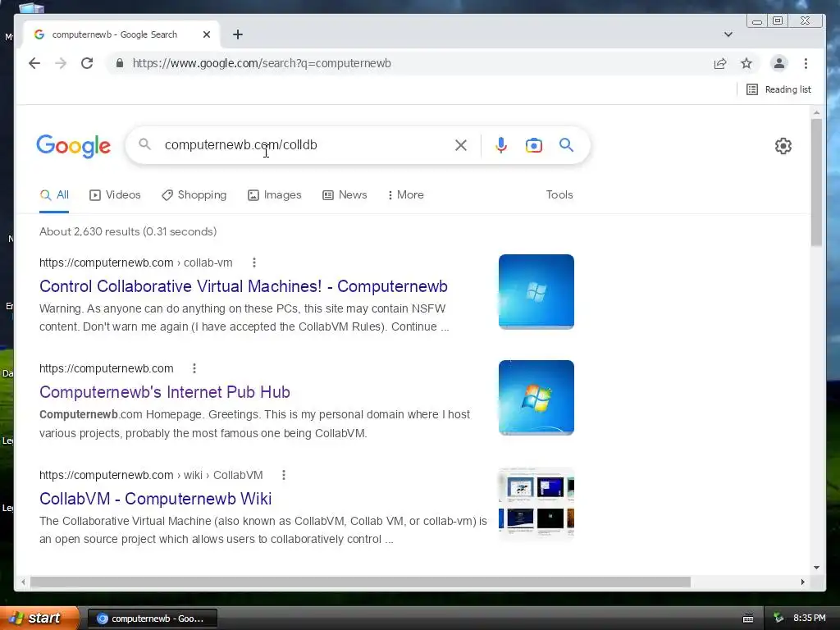The height and width of the screenshot is (630, 840).
Task: Expand the tab search chevron
Action: click(728, 34)
